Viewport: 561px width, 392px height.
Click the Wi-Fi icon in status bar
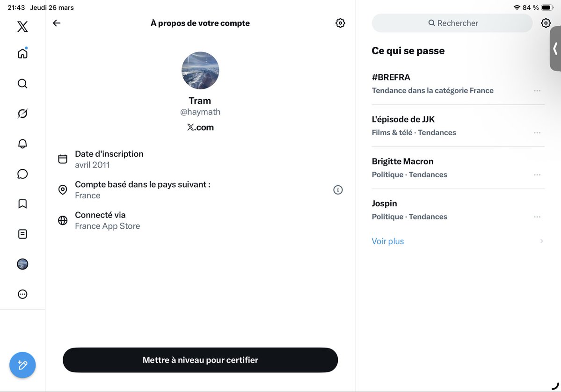coord(517,7)
